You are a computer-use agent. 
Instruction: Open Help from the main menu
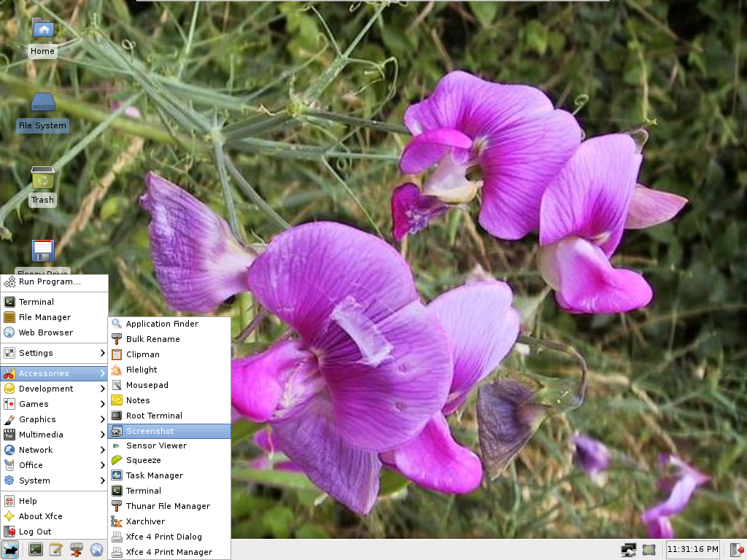tap(54, 501)
